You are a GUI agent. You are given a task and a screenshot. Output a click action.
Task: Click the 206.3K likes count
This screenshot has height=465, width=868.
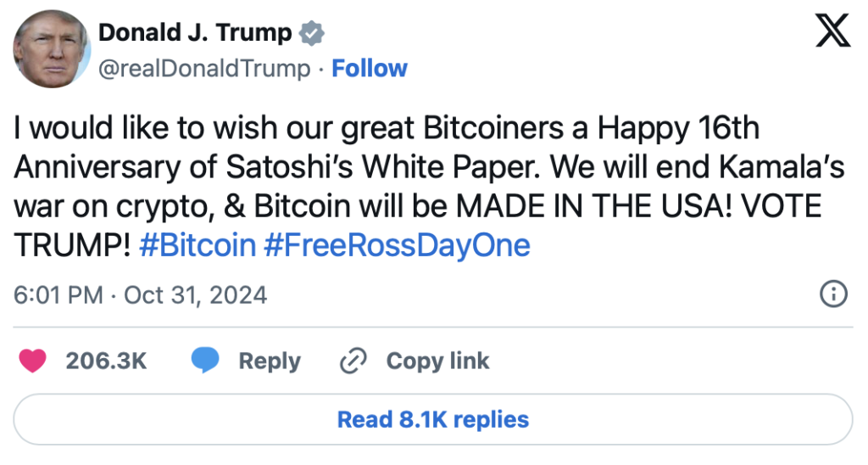106,361
